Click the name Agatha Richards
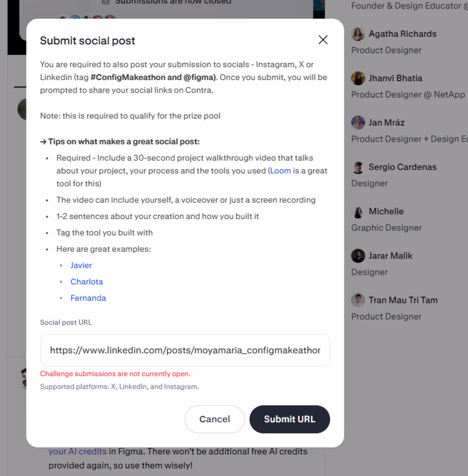This screenshot has height=476, width=468. click(x=402, y=34)
